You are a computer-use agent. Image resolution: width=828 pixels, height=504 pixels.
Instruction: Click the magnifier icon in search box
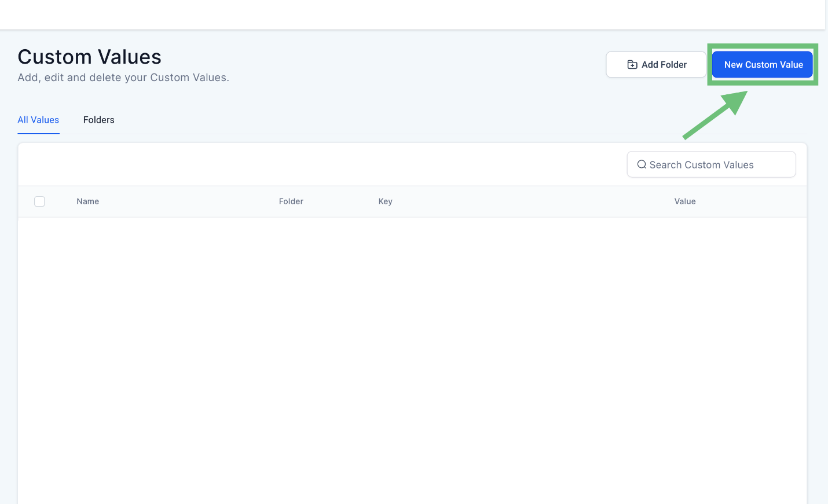pyautogui.click(x=642, y=165)
